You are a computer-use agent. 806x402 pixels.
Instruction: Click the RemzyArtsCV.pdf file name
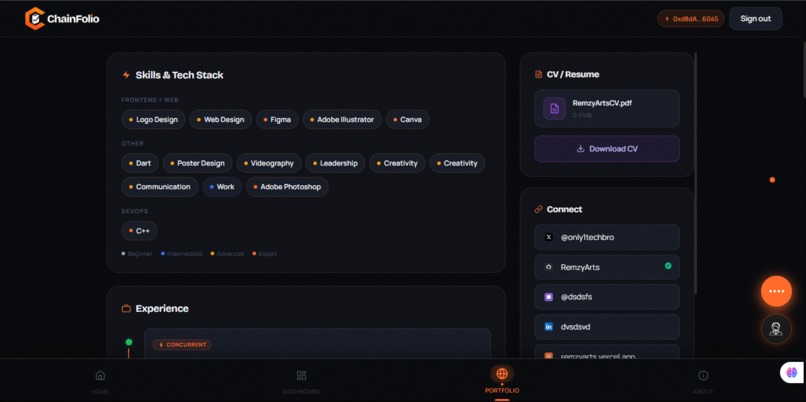coord(602,103)
